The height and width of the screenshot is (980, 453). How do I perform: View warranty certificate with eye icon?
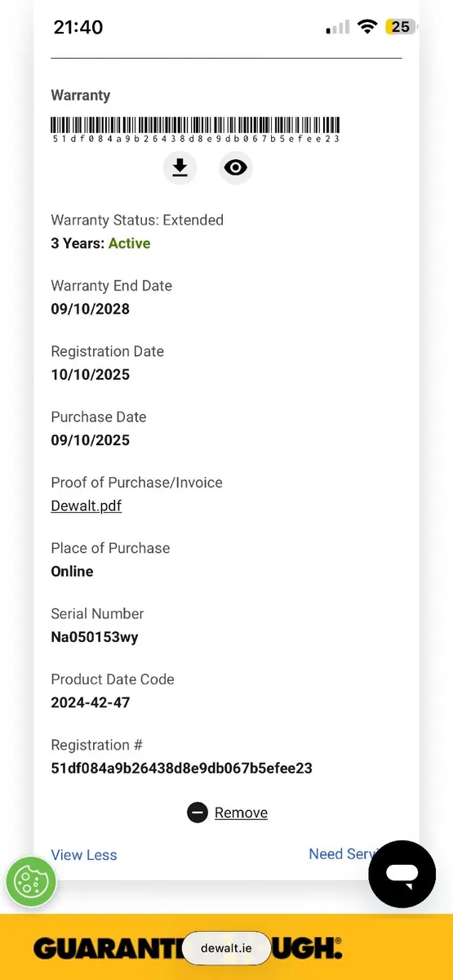click(236, 167)
